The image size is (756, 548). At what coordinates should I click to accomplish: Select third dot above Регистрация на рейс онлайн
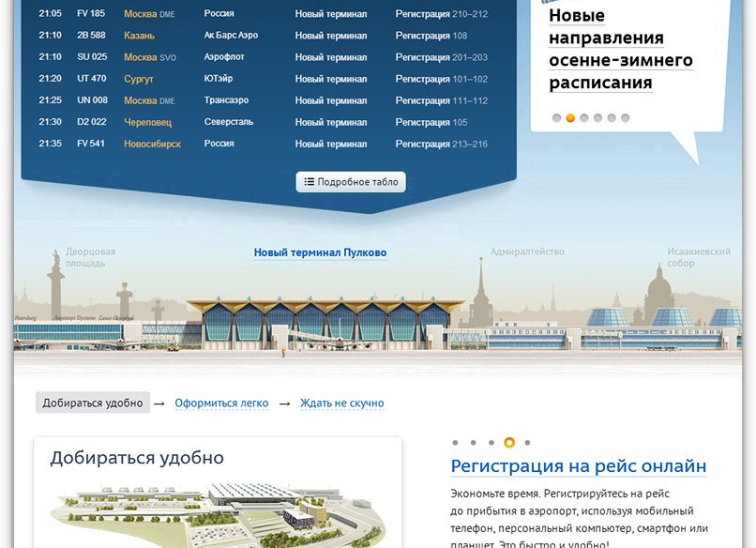tap(491, 442)
